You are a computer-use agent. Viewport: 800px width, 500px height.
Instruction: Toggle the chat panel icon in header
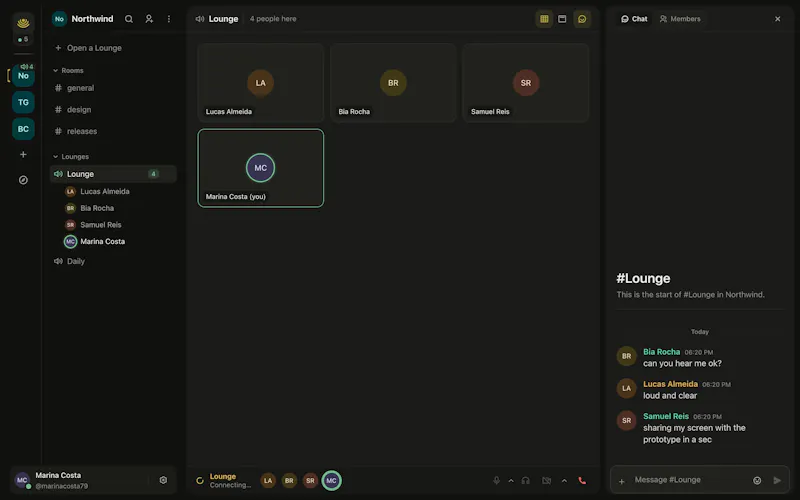pos(582,19)
